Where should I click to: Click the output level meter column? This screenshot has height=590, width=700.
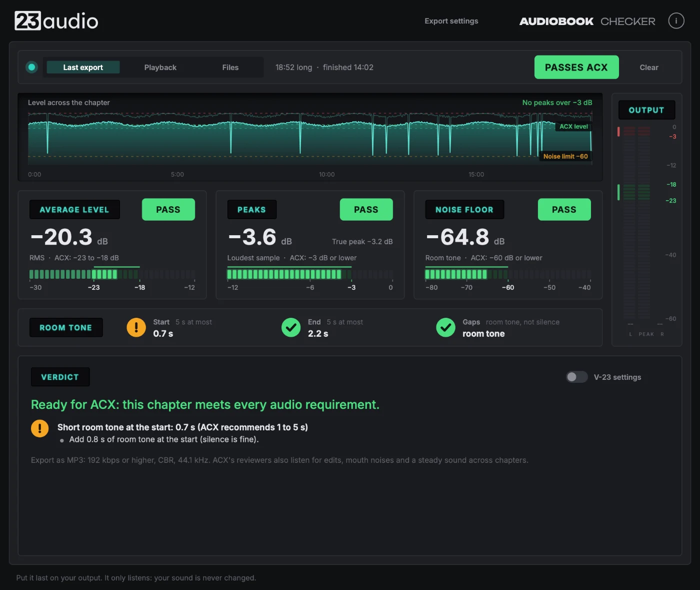click(x=636, y=223)
